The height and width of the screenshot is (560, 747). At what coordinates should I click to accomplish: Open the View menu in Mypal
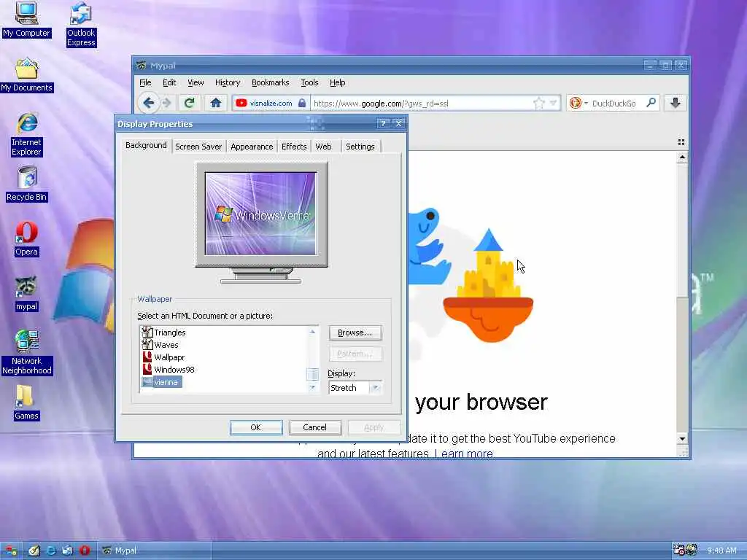(x=196, y=83)
